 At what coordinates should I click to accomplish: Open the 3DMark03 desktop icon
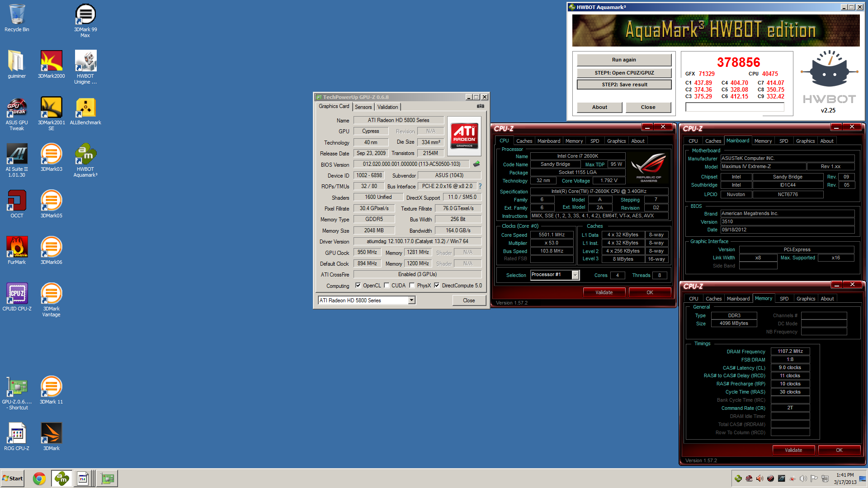click(x=51, y=157)
